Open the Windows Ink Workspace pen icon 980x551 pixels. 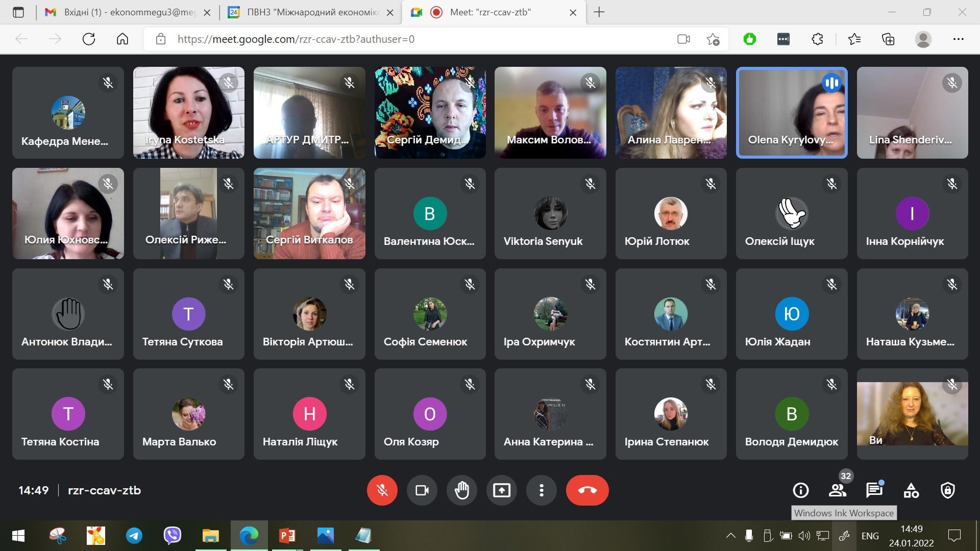pyautogui.click(x=844, y=536)
